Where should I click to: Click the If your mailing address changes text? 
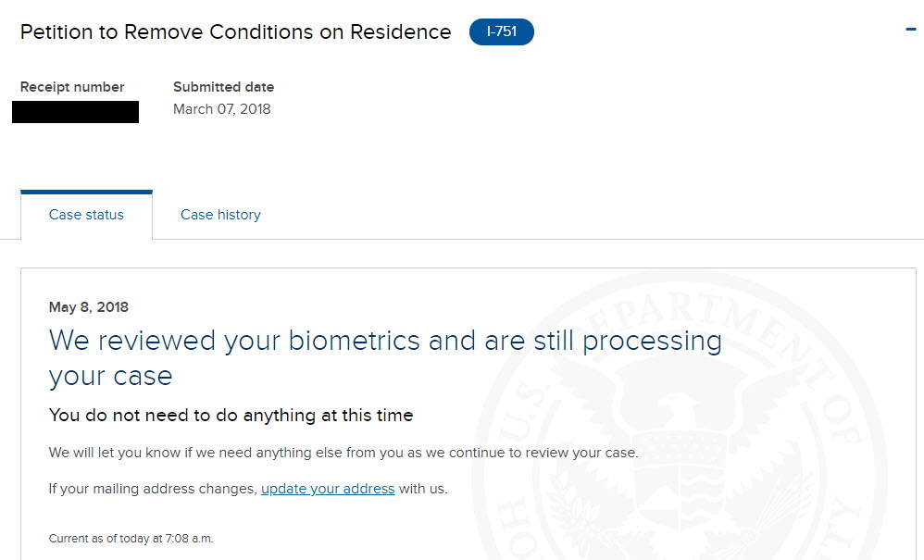[153, 489]
